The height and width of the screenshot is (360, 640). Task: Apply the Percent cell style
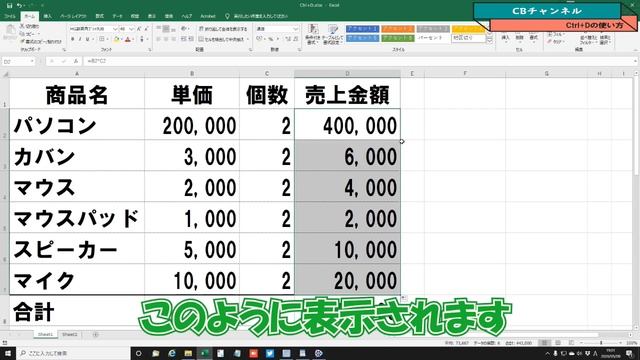(x=433, y=38)
